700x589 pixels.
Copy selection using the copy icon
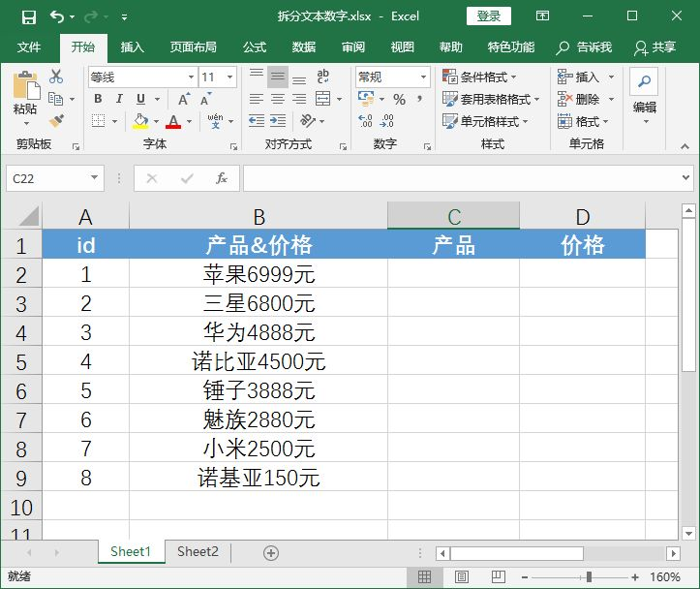pyautogui.click(x=55, y=99)
